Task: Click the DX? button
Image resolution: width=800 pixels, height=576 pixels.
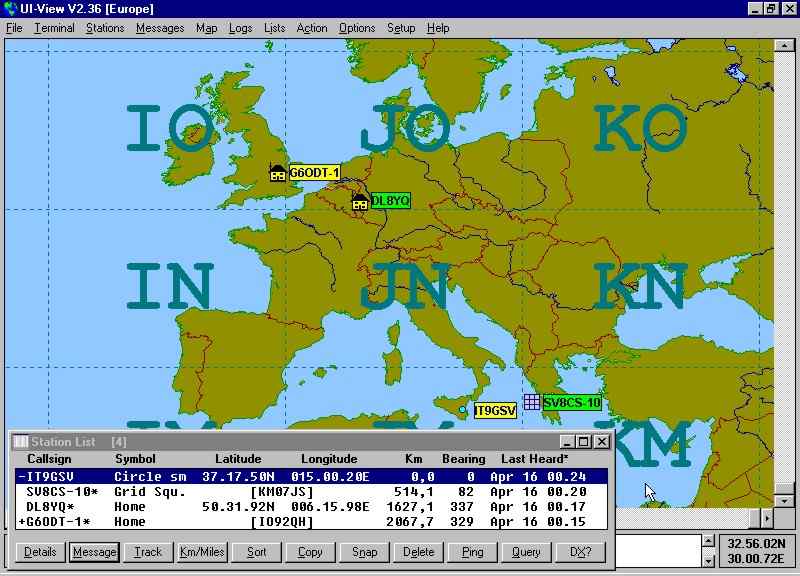Action: click(580, 552)
